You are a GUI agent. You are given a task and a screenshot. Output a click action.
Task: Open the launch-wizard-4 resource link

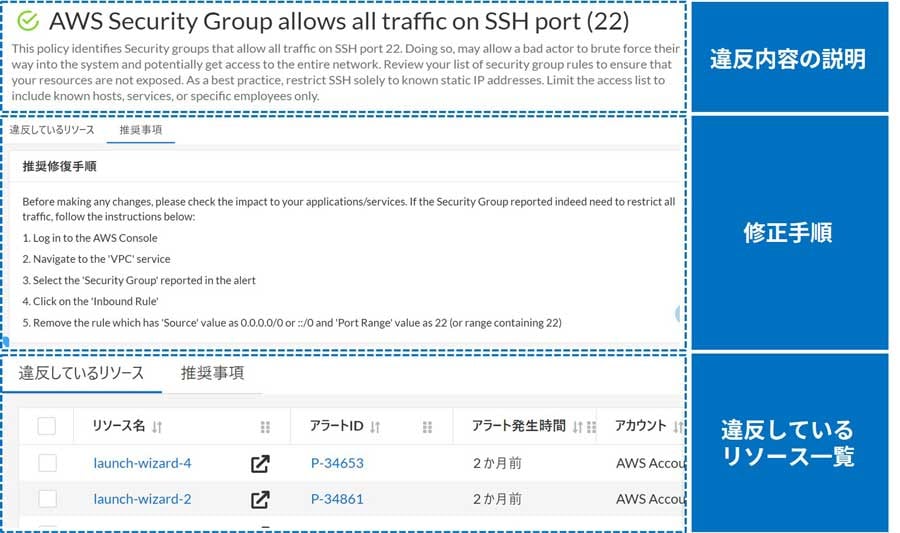(x=142, y=463)
